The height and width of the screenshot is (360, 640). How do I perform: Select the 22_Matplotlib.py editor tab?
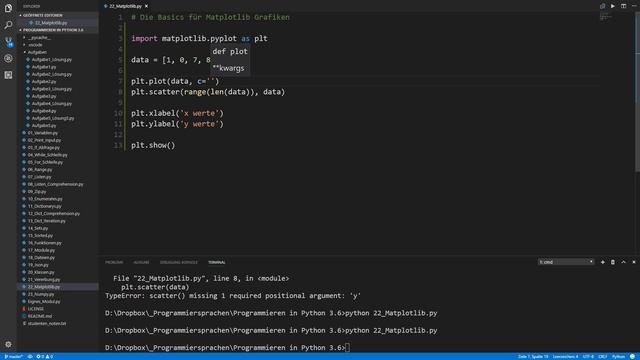(x=126, y=6)
